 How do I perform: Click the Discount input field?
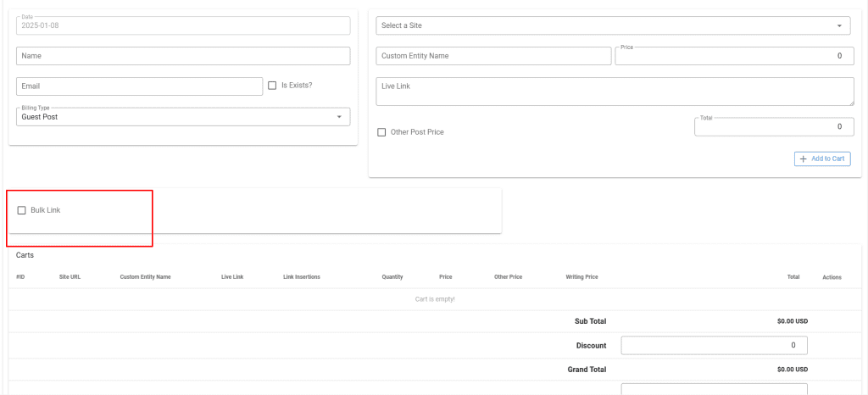pos(714,346)
